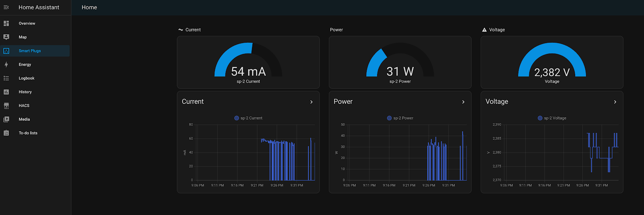The height and width of the screenshot is (215, 644).
Task: Open the Logbook page
Action: [35, 78]
